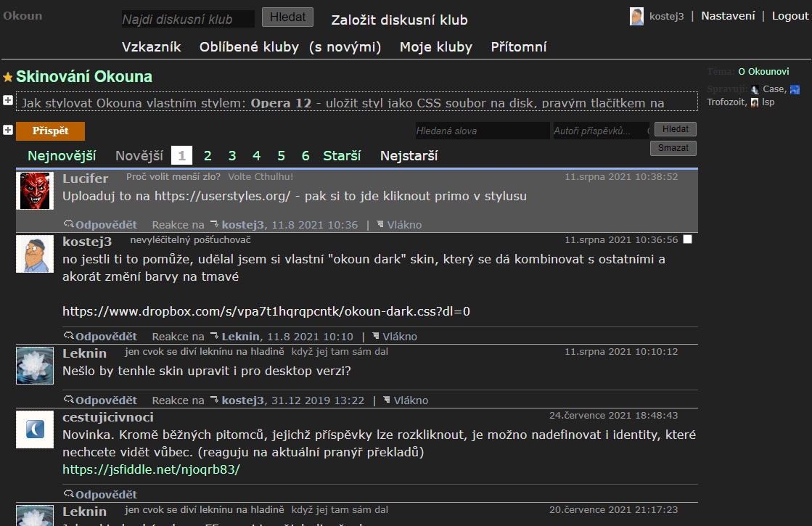The width and height of the screenshot is (812, 526).
Task: Open the dropbox okoun-dark.css link
Action: pyautogui.click(x=266, y=311)
